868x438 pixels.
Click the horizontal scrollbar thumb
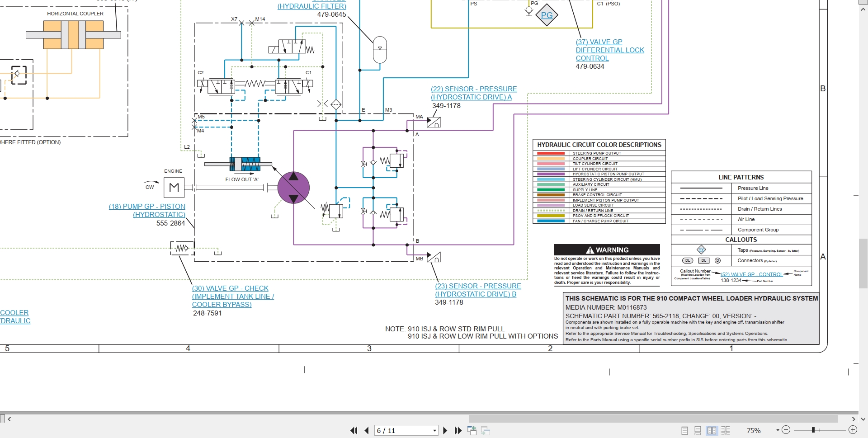(653, 419)
